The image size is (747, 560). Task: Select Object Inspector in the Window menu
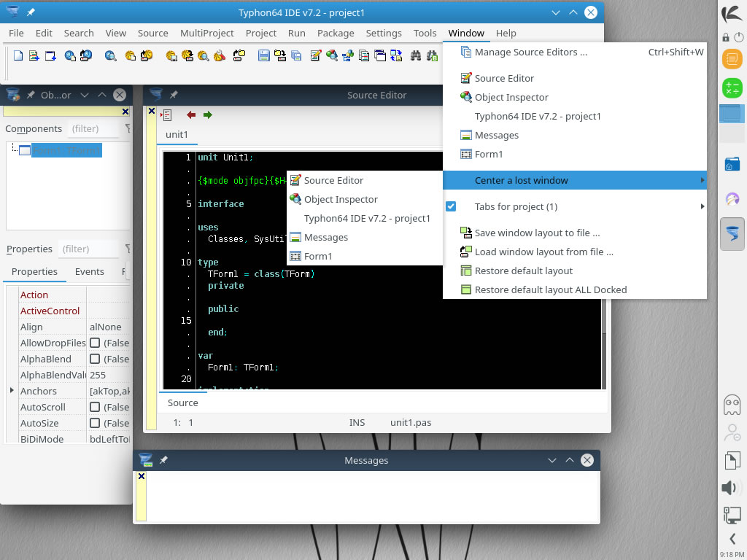575,97
